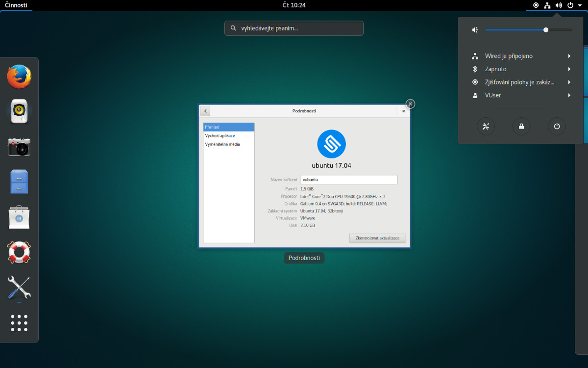Open the wrench and screwdriver Settings dock icon
Image resolution: width=588 pixels, height=368 pixels.
tap(19, 288)
